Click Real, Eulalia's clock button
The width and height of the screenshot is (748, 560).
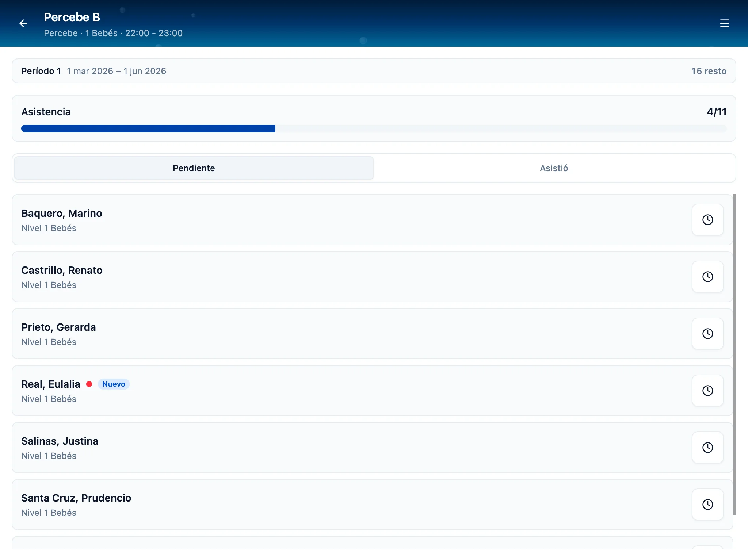707,391
